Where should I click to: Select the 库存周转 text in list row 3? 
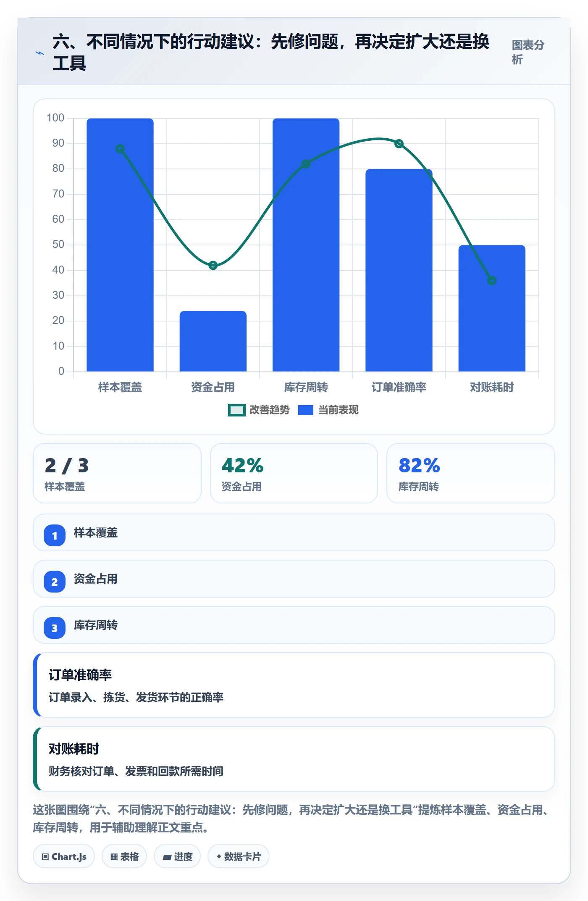tap(96, 625)
